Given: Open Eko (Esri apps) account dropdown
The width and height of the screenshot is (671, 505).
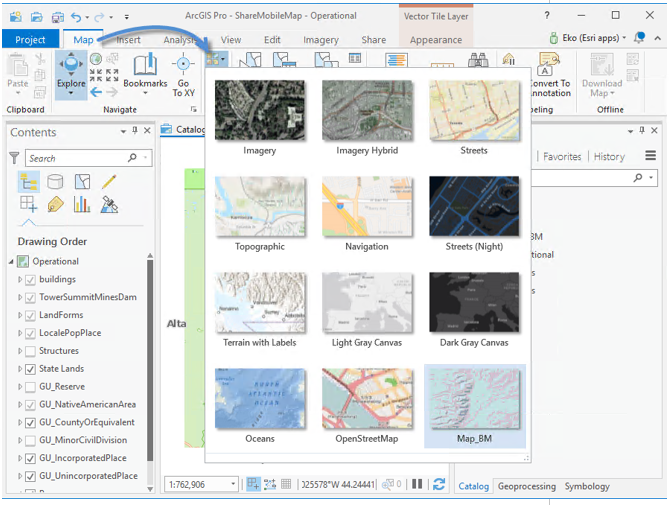Looking at the screenshot, I should (624, 38).
